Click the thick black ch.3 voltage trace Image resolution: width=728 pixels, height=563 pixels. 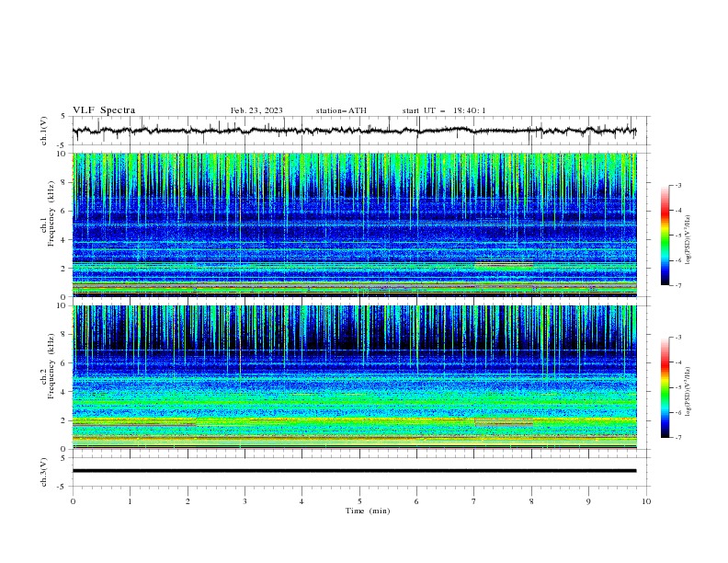coord(355,471)
